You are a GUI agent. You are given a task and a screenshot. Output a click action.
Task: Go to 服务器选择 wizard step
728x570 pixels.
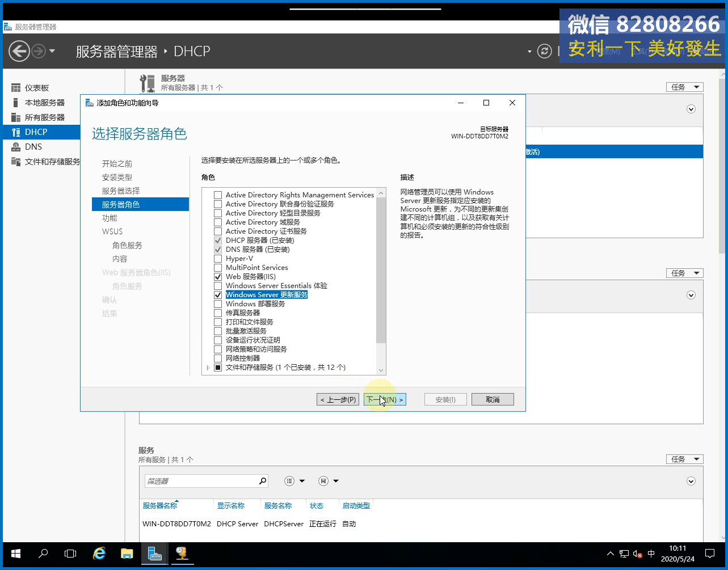tap(121, 191)
